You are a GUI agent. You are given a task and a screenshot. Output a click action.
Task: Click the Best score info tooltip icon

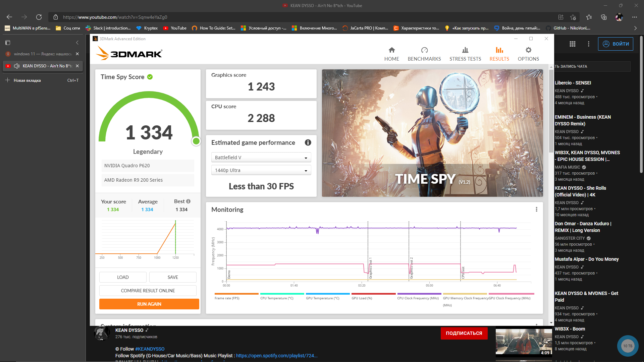tap(189, 201)
